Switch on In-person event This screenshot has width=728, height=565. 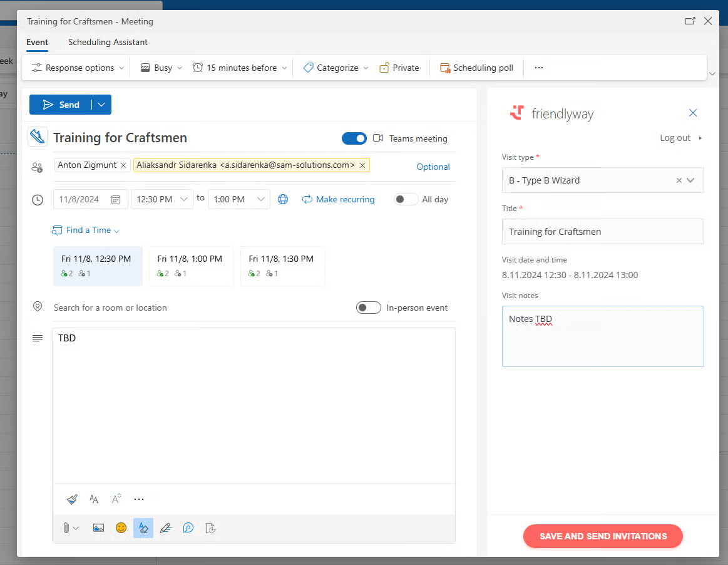368,308
